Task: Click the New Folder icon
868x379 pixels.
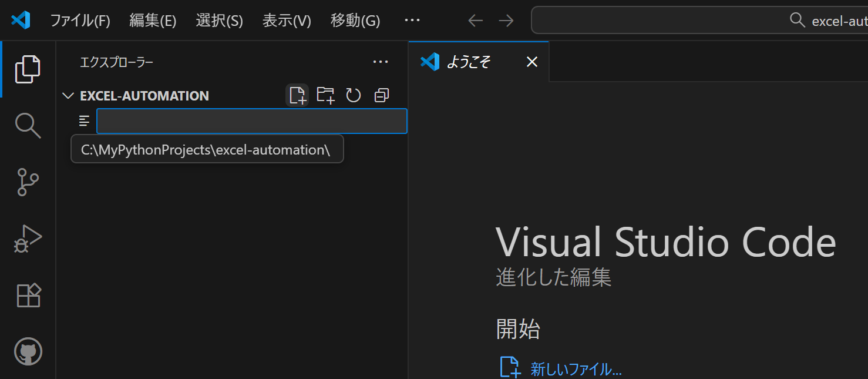Action: 325,95
